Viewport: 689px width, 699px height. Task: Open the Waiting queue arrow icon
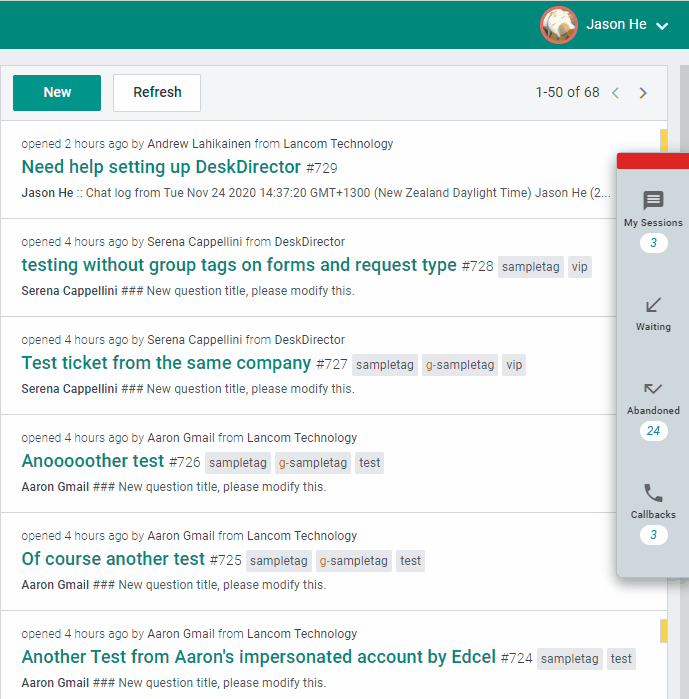[653, 305]
